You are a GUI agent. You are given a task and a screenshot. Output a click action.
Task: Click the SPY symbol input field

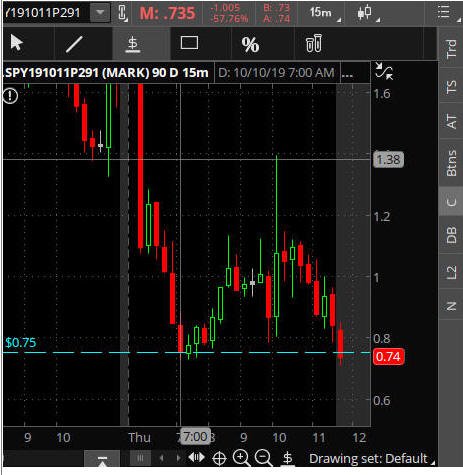tap(45, 13)
